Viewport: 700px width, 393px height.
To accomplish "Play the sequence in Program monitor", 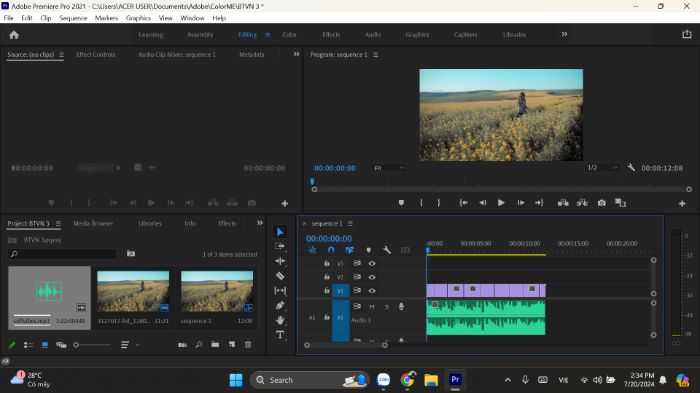I will [x=501, y=203].
